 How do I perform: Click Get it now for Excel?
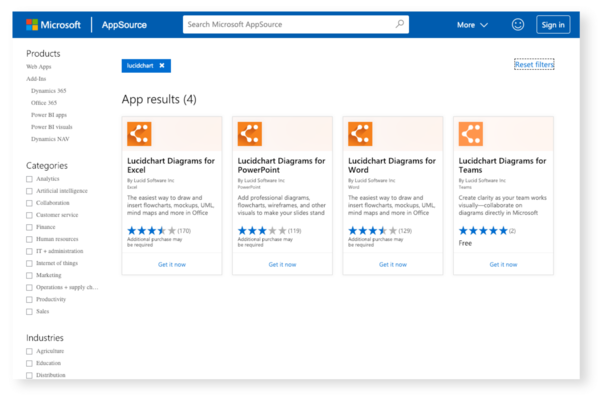[172, 264]
